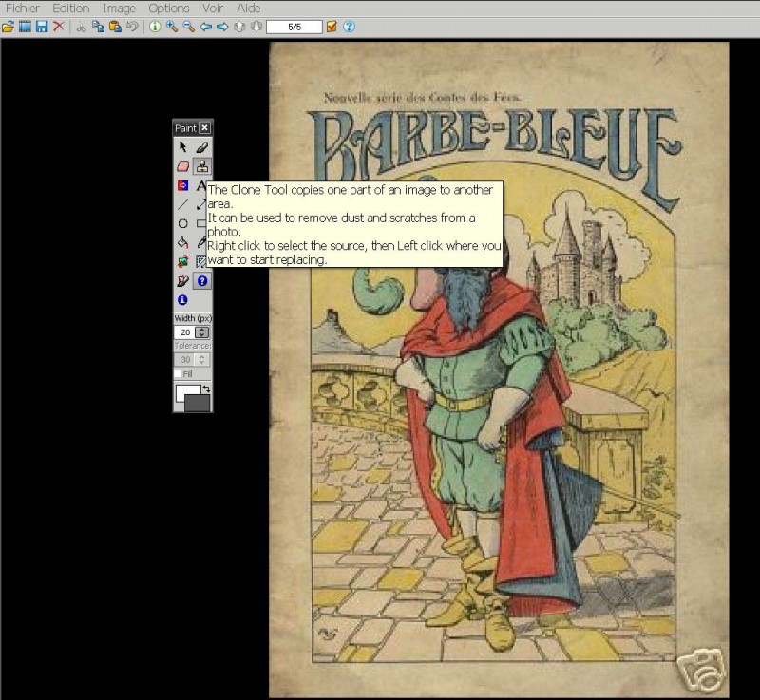Toggle the Fill checkbox
Viewport: 760px width, 700px height.
point(178,374)
